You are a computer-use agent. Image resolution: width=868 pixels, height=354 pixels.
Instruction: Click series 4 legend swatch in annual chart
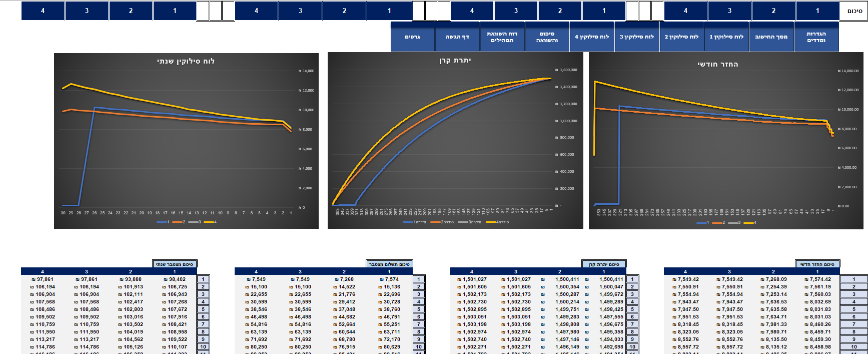209,222
